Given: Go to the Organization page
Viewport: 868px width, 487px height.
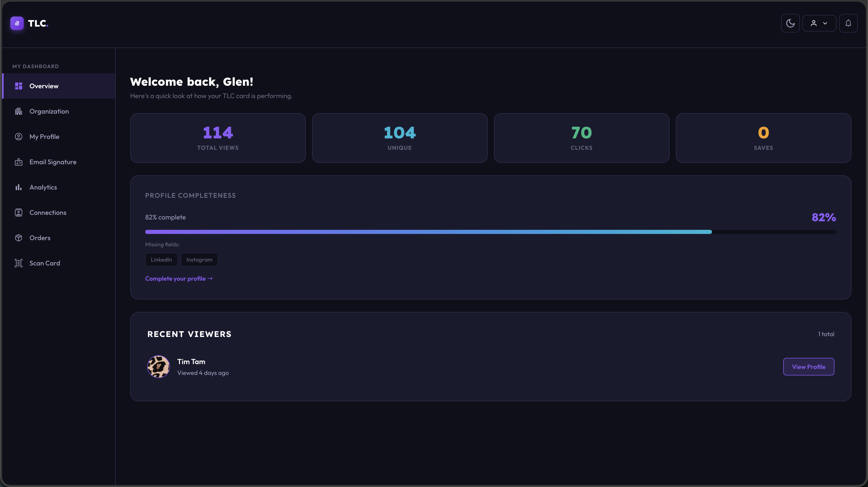Looking at the screenshot, I should coord(59,111).
